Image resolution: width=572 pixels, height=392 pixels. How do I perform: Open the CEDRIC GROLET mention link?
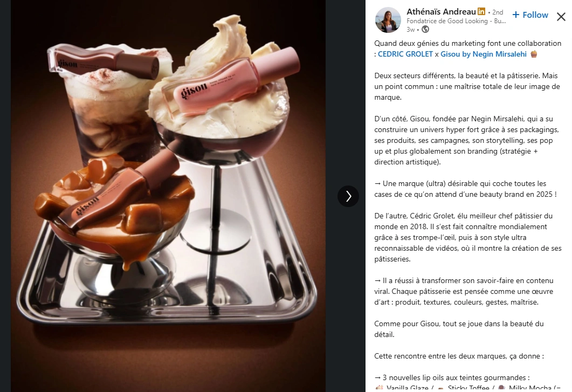(x=405, y=54)
